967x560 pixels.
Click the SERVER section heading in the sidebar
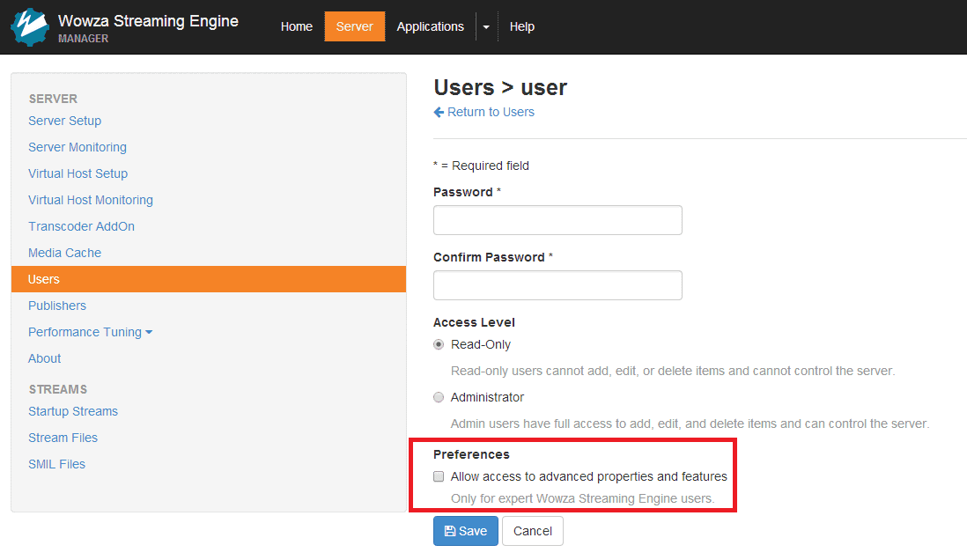coord(53,99)
